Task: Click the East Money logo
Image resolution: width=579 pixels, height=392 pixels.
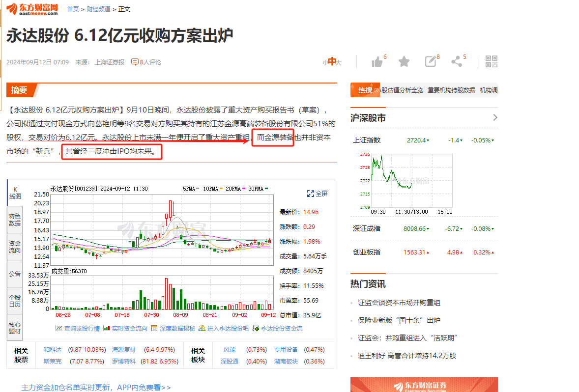Action: 32,9
